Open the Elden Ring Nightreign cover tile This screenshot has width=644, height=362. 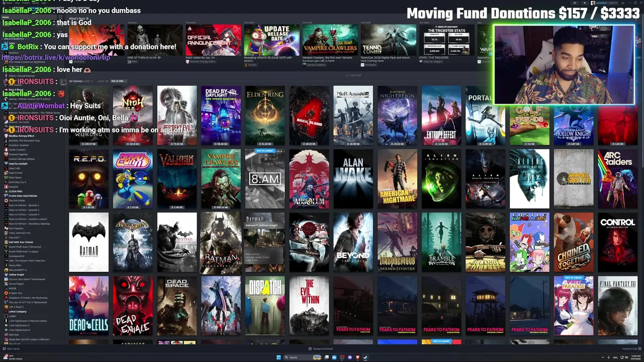pos(397,116)
